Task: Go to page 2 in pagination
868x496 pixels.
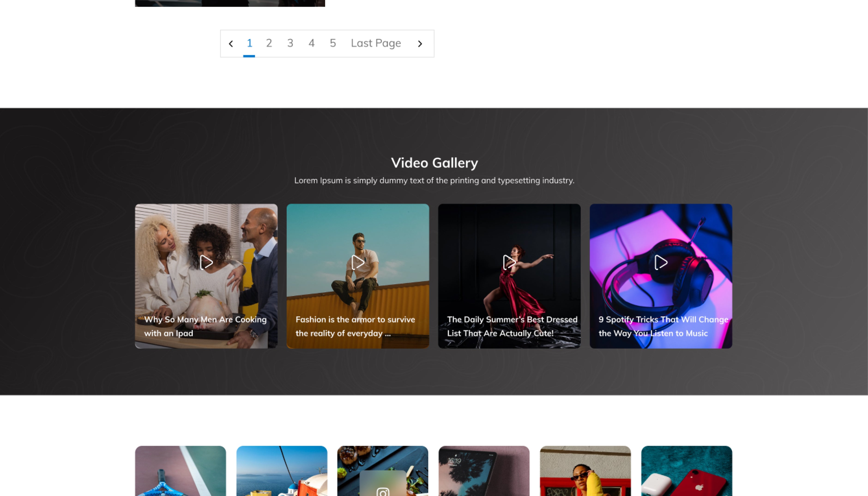Action: 269,43
